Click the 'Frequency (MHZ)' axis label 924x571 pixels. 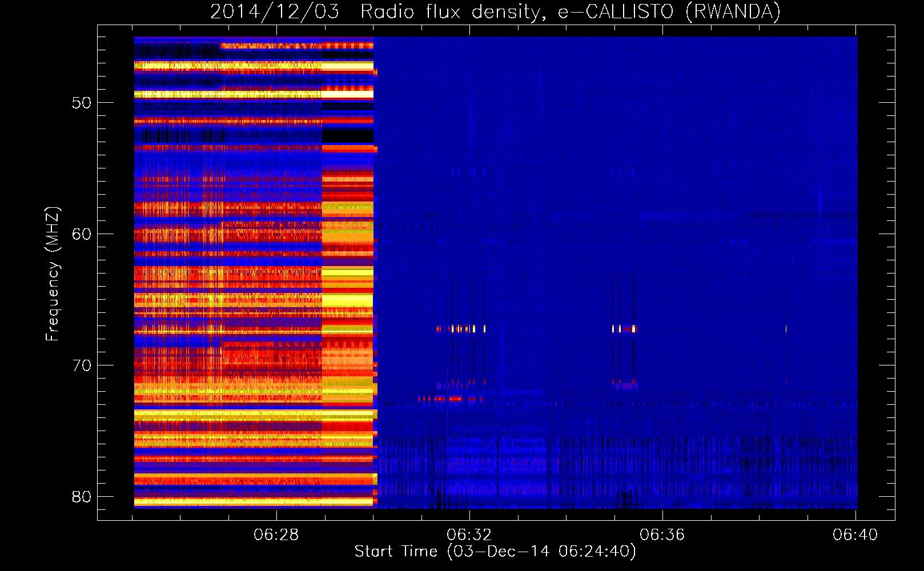52,275
